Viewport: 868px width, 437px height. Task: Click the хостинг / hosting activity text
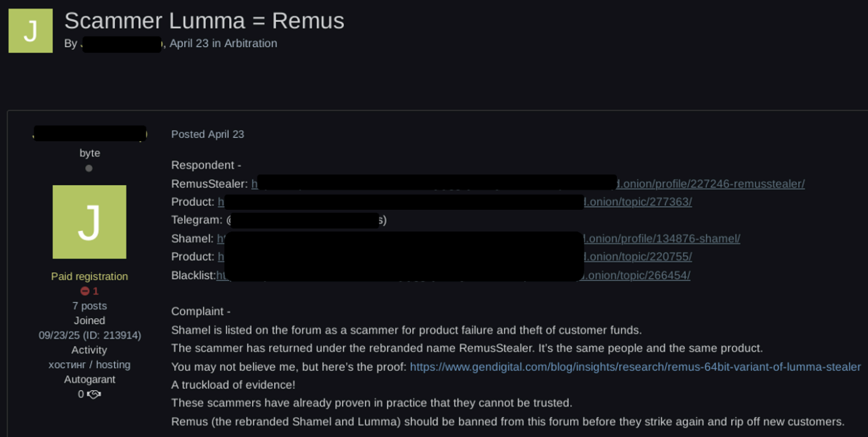point(90,365)
